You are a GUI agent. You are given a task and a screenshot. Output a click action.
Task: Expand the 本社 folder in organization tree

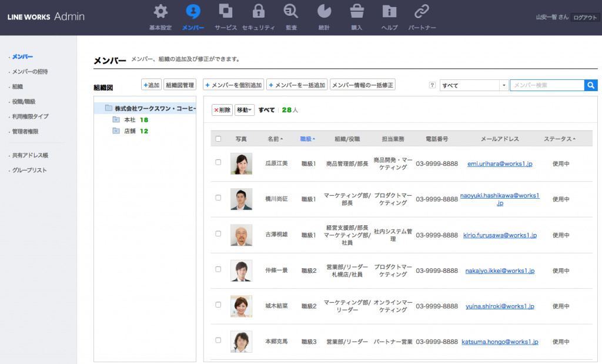point(116,120)
